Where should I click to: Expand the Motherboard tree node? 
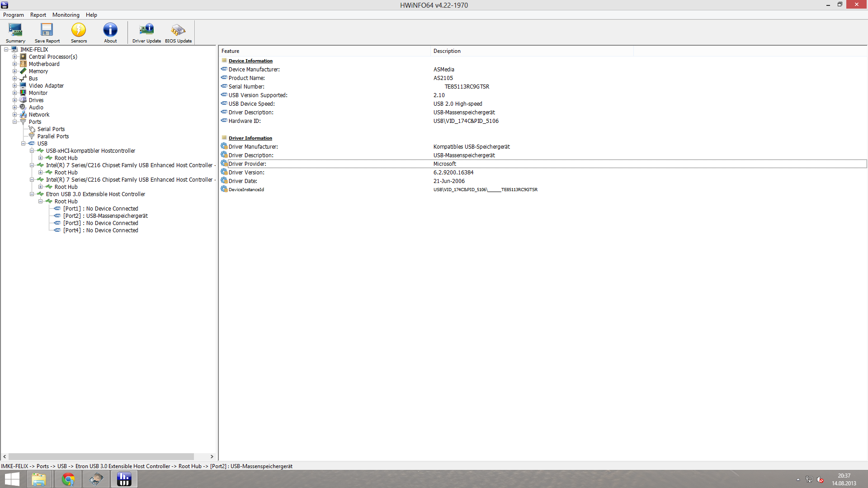coord(14,64)
